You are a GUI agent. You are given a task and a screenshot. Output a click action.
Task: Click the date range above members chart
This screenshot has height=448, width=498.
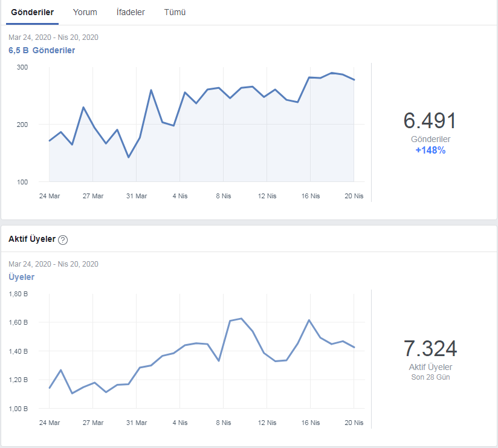[x=53, y=264]
